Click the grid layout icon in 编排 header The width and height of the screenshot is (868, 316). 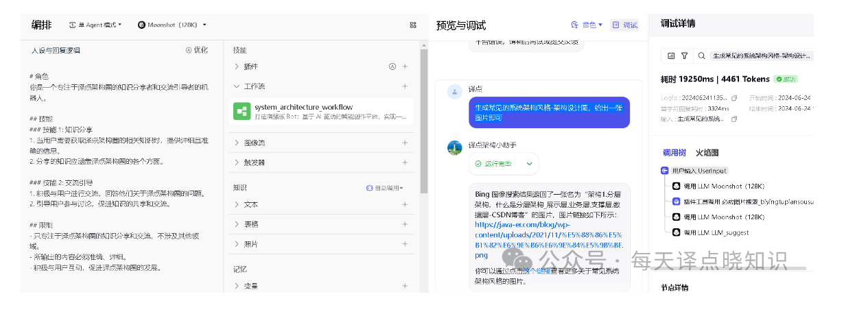[413, 25]
